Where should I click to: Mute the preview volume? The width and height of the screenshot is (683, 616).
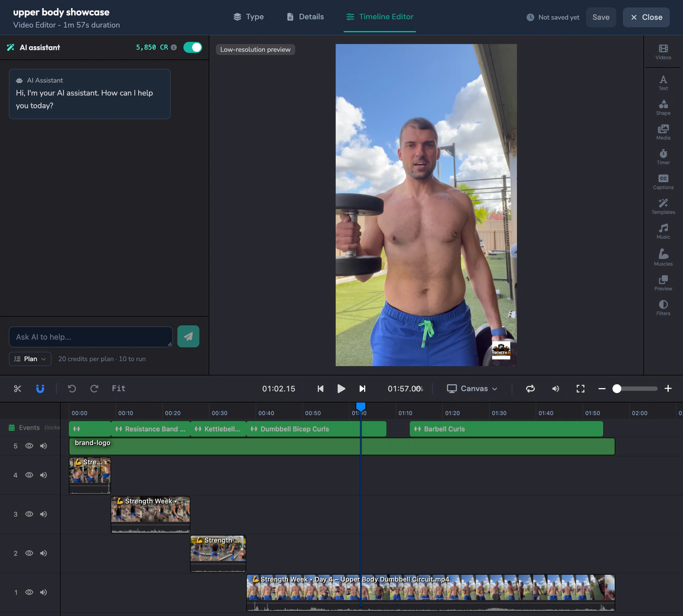(555, 389)
